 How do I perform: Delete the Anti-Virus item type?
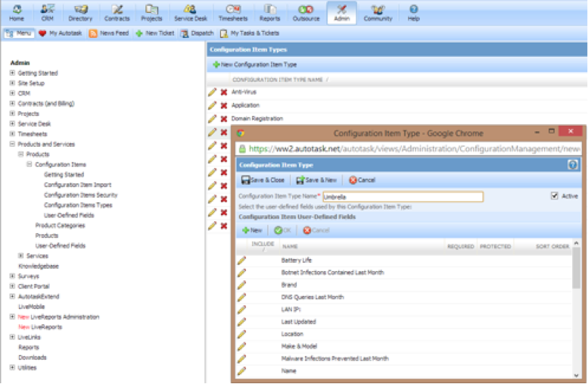tap(224, 92)
